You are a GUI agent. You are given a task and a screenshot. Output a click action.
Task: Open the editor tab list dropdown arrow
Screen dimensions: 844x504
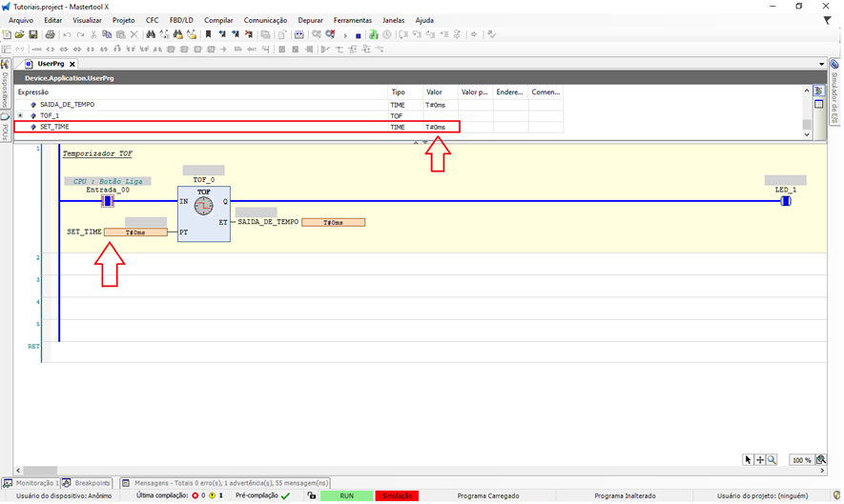pos(821,64)
